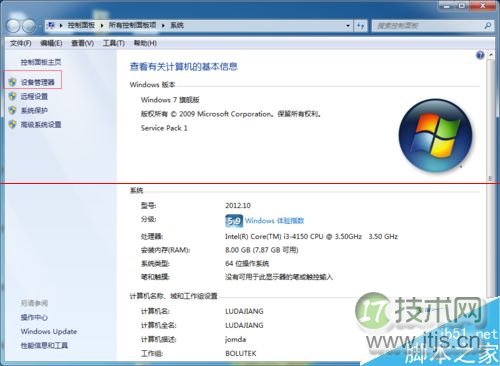Open 性能信息和工具 link
This screenshot has width=500, height=366.
pos(44,345)
